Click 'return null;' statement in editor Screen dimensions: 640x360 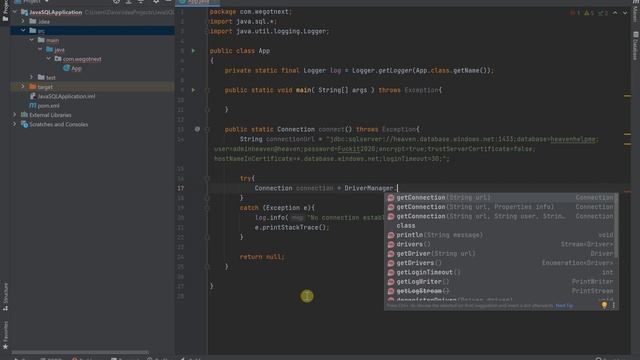click(x=262, y=257)
